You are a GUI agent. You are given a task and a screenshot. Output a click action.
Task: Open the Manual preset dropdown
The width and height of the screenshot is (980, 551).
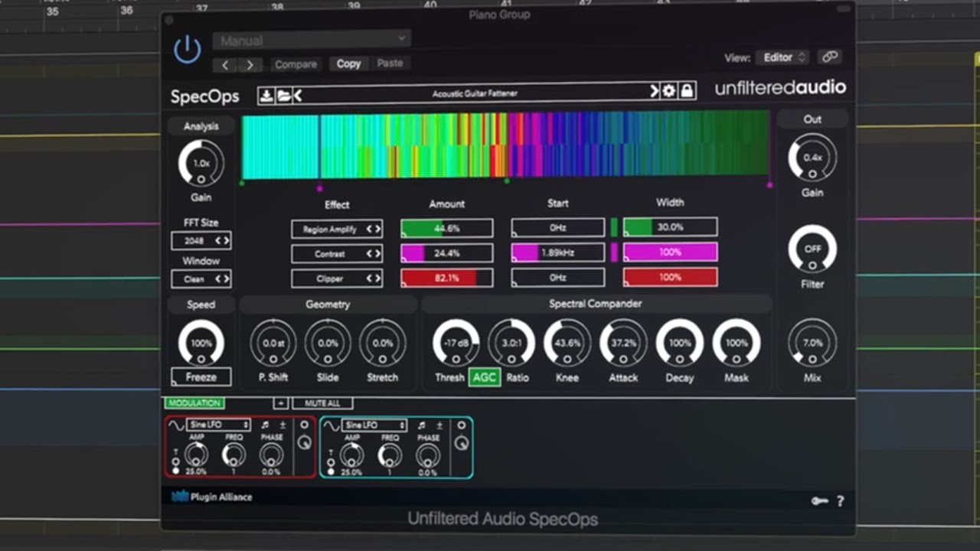(311, 40)
